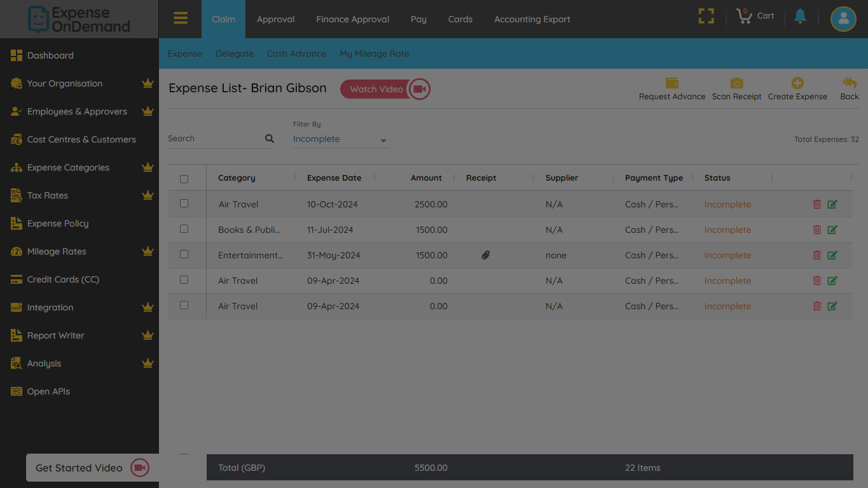Open the user profile avatar
This screenshot has height=488, width=868.
843,19
